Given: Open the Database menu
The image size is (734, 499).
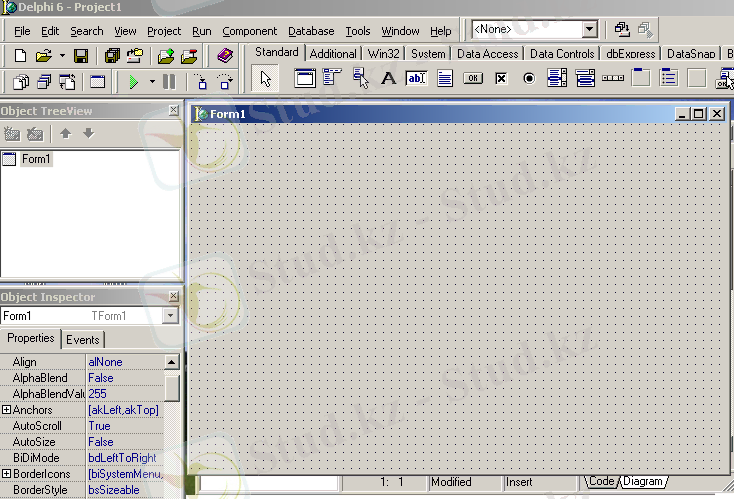Looking at the screenshot, I should (311, 31).
